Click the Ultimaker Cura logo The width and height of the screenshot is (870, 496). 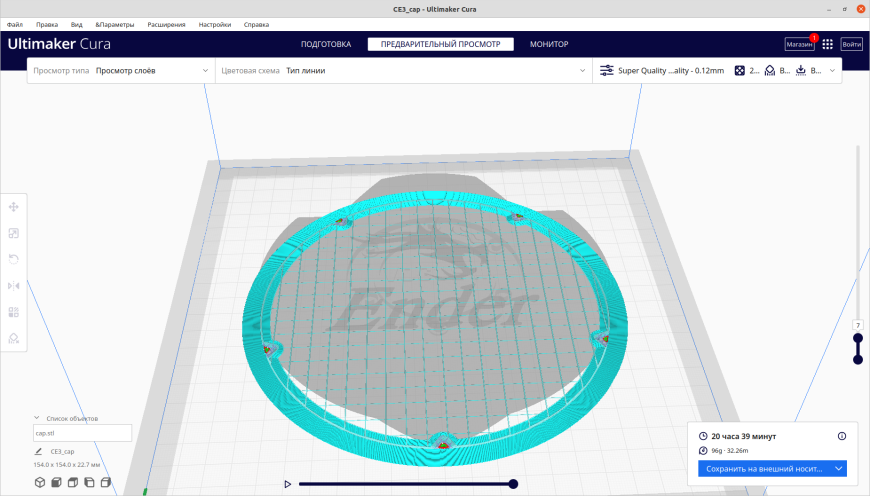pos(59,44)
